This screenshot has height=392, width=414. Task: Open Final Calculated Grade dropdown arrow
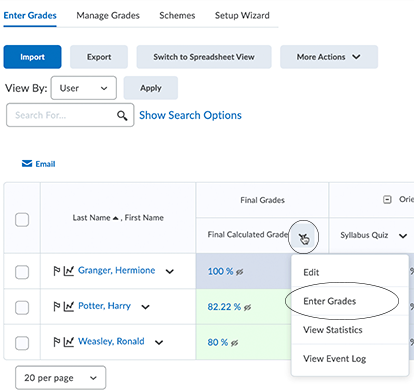click(x=303, y=236)
